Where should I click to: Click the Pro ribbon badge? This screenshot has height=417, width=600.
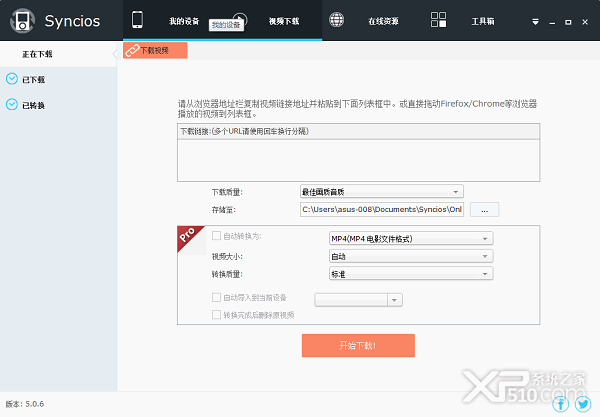point(188,236)
